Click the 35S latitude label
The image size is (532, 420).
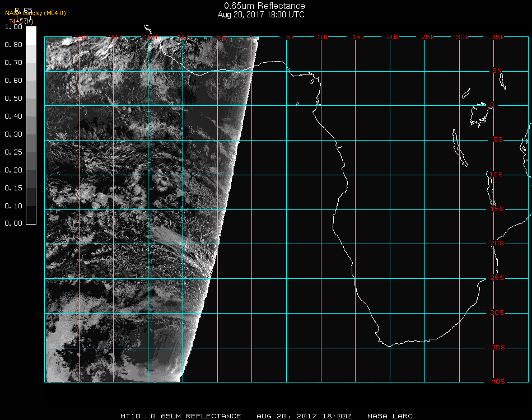[x=498, y=347]
